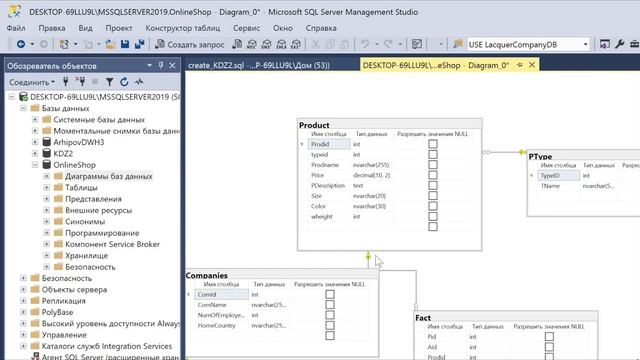Open the Сервис menu
The width and height of the screenshot is (640, 360).
coord(247,28)
